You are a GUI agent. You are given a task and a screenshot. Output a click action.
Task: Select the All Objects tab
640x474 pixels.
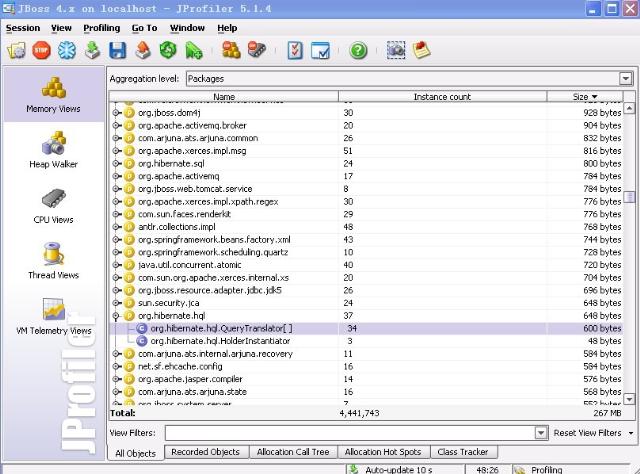136,453
